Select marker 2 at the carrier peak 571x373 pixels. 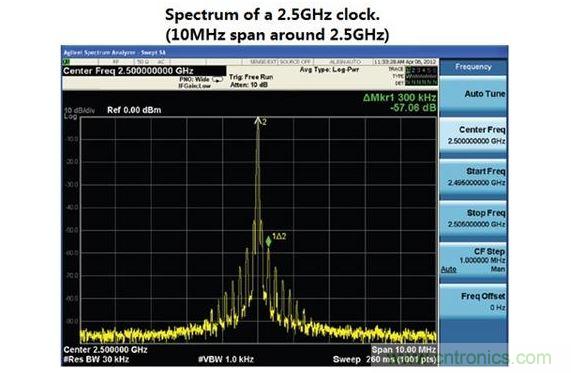[258, 120]
